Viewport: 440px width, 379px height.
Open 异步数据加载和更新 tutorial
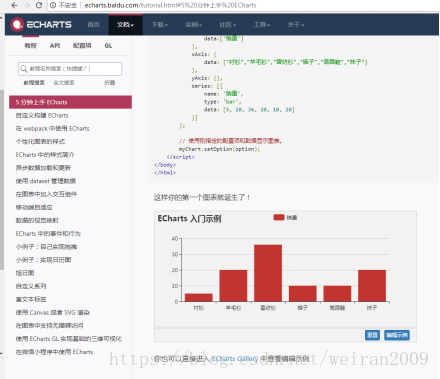43,168
